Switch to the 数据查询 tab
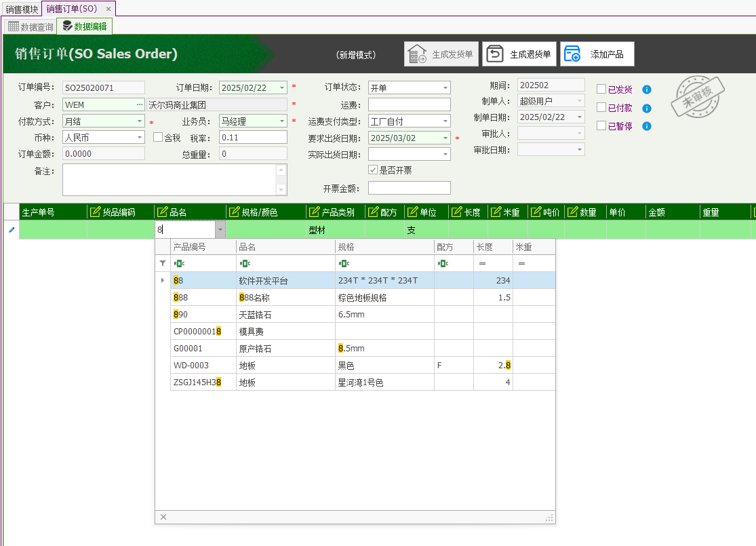The height and width of the screenshot is (546, 756). point(31,26)
